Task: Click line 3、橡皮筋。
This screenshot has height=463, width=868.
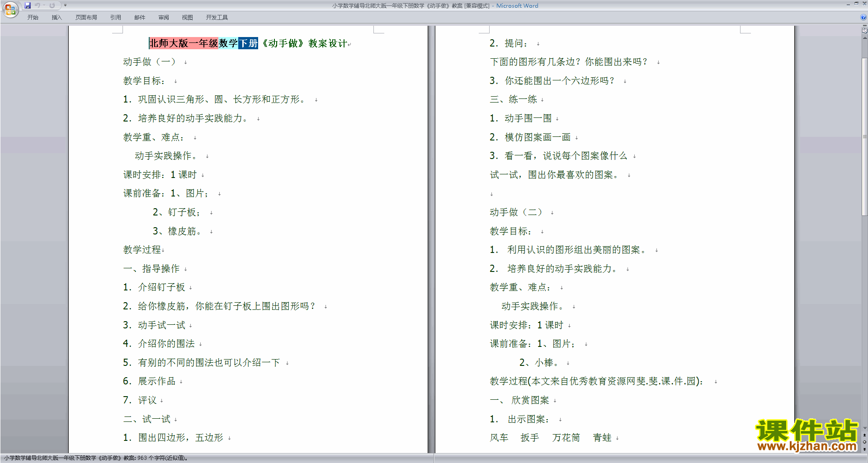Action: (x=177, y=231)
